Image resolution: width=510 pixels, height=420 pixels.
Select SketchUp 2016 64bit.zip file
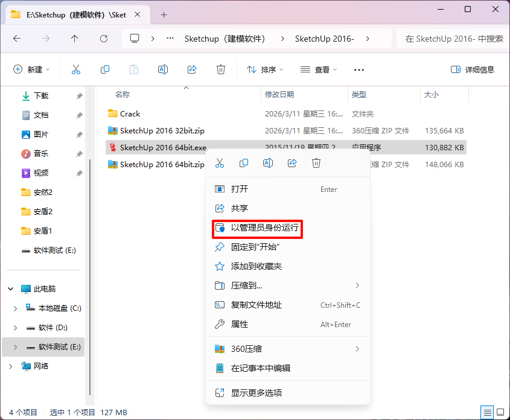[162, 165]
